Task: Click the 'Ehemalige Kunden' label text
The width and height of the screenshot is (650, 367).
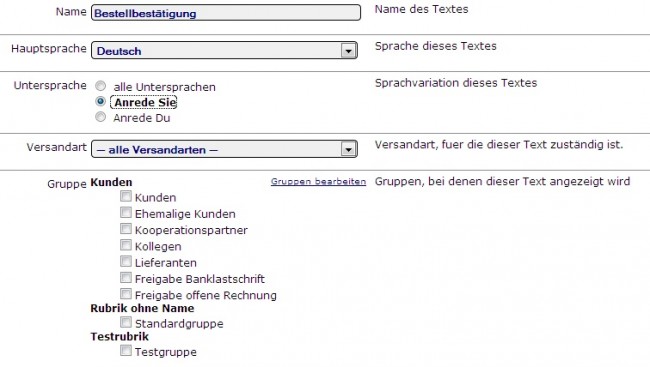Action: 185,214
